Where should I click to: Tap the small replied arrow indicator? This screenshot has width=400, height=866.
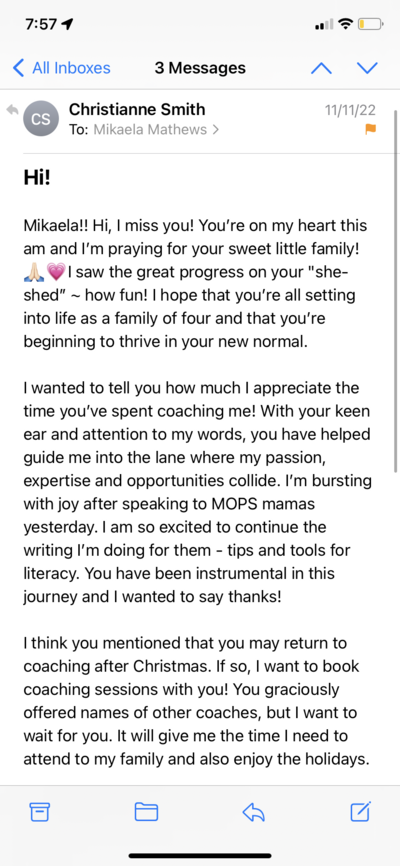(12, 110)
